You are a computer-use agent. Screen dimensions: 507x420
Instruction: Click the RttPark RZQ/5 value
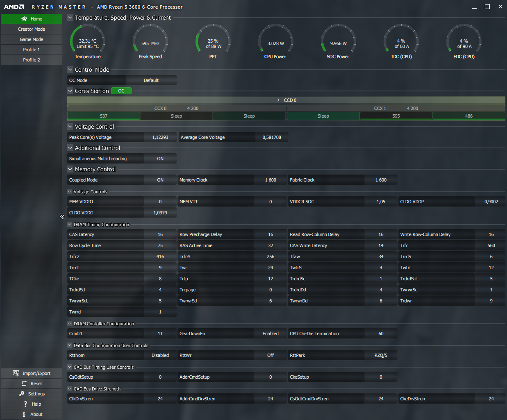coord(381,355)
